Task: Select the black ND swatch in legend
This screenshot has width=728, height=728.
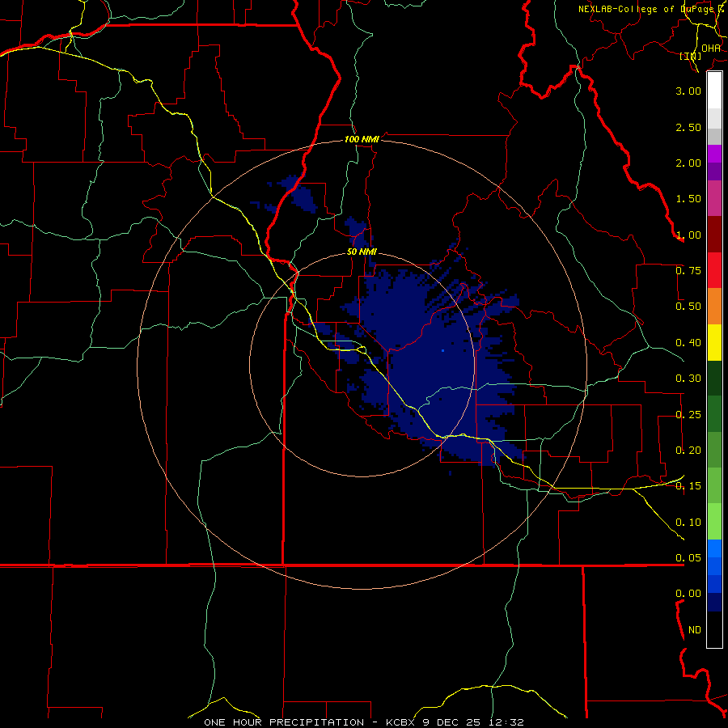Action: pos(714,629)
